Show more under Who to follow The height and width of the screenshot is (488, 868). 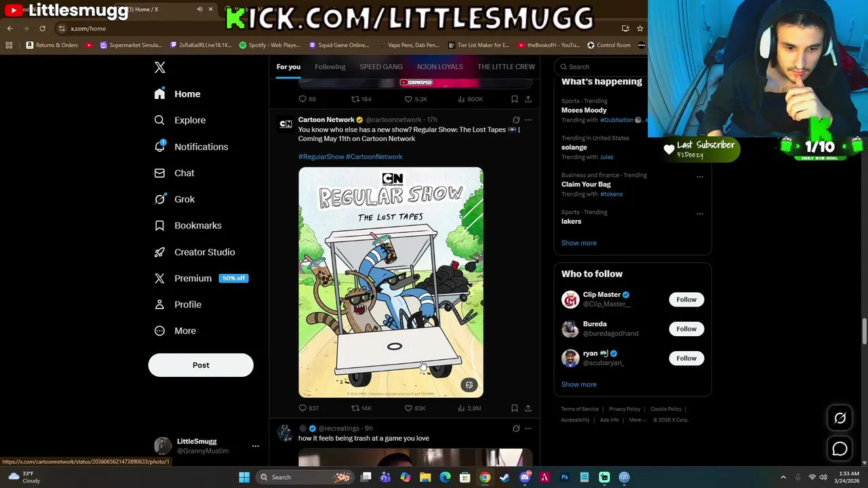pyautogui.click(x=579, y=384)
